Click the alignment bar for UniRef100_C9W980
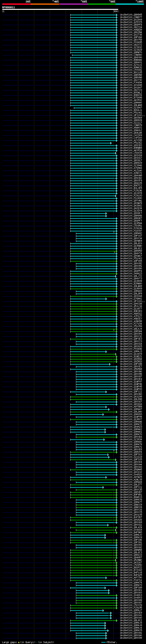Viewport: 146px width, 644px height. coord(95,55)
